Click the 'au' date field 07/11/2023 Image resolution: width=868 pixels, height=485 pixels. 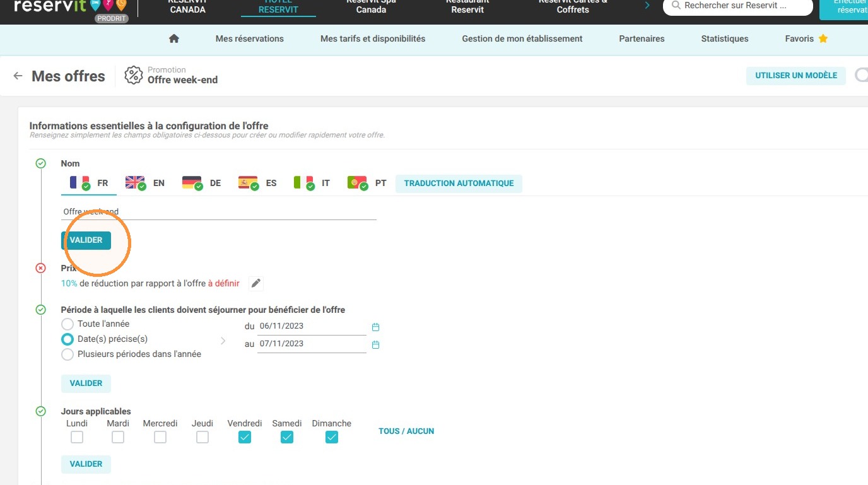point(312,344)
